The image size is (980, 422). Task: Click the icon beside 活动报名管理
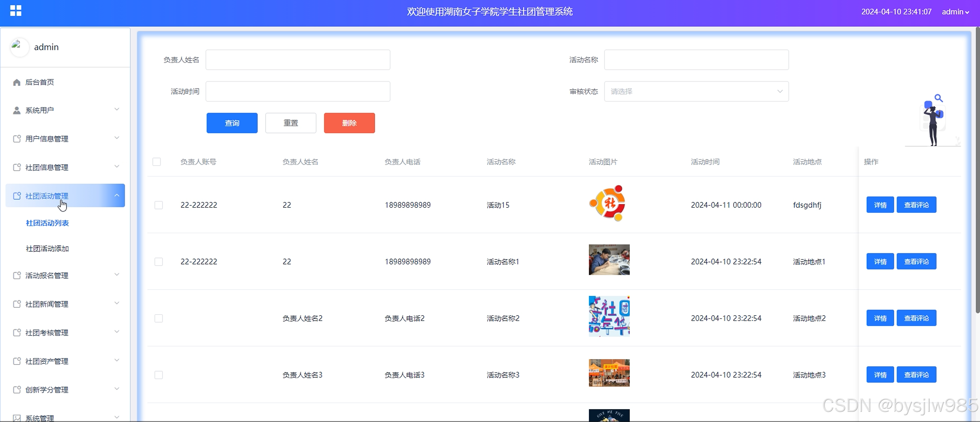[x=17, y=275]
